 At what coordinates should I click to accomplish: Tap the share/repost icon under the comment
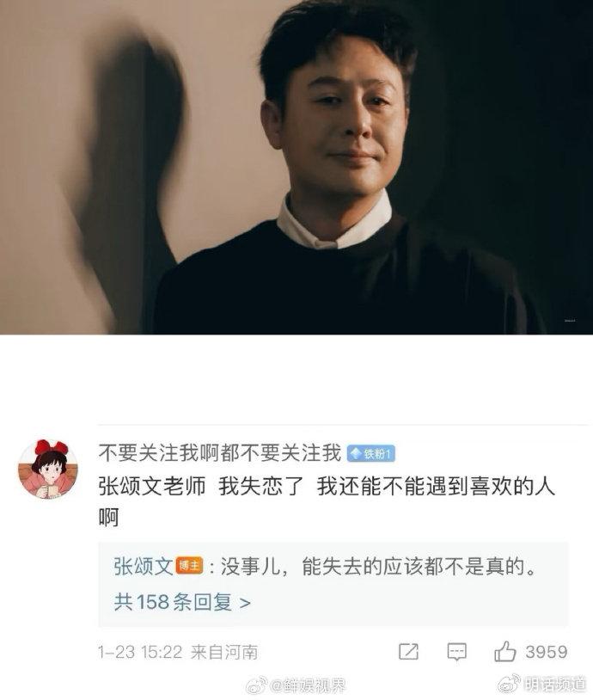408,652
